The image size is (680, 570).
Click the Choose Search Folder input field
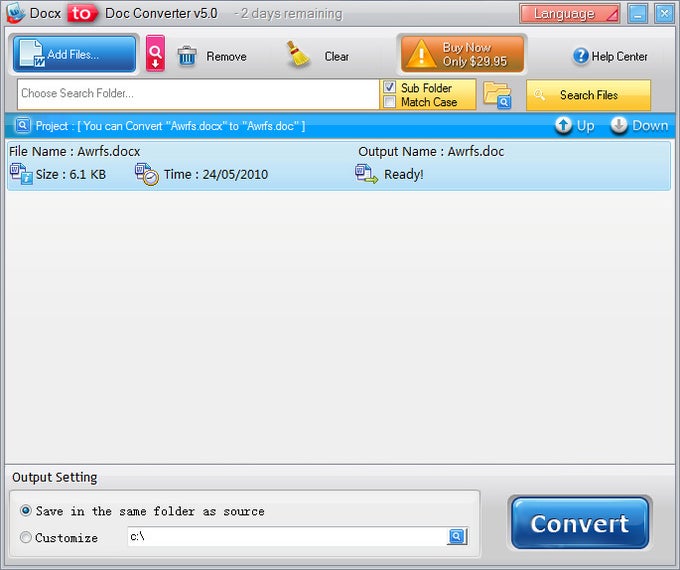pos(198,94)
